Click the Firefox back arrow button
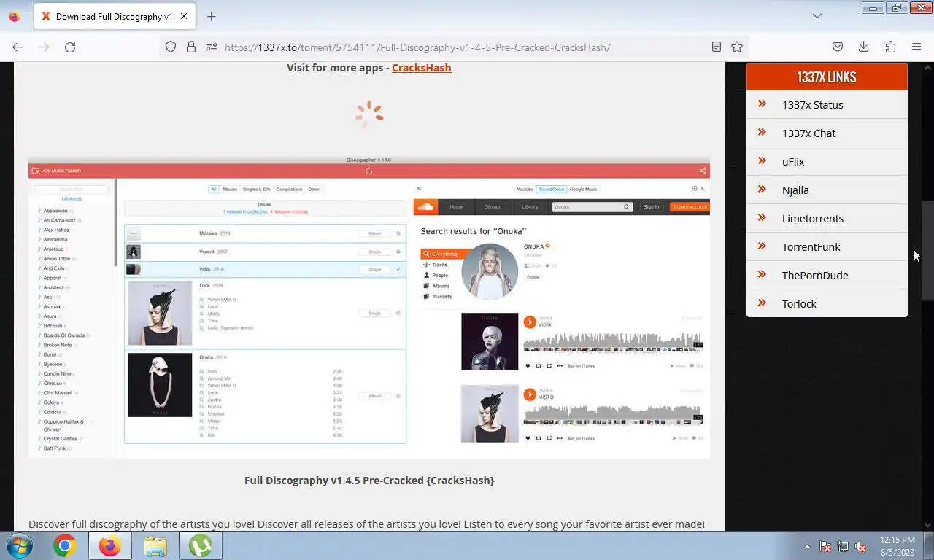 tap(18, 47)
